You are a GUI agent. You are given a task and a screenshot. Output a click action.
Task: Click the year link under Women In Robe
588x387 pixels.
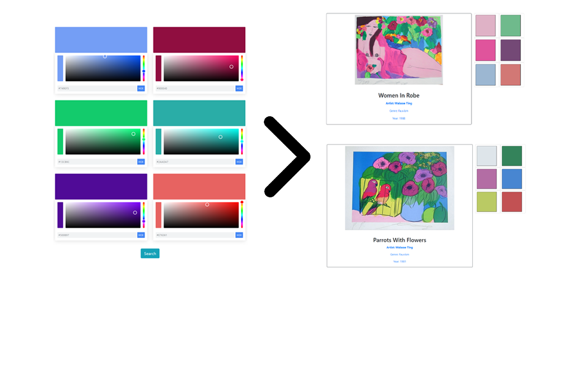(x=399, y=119)
